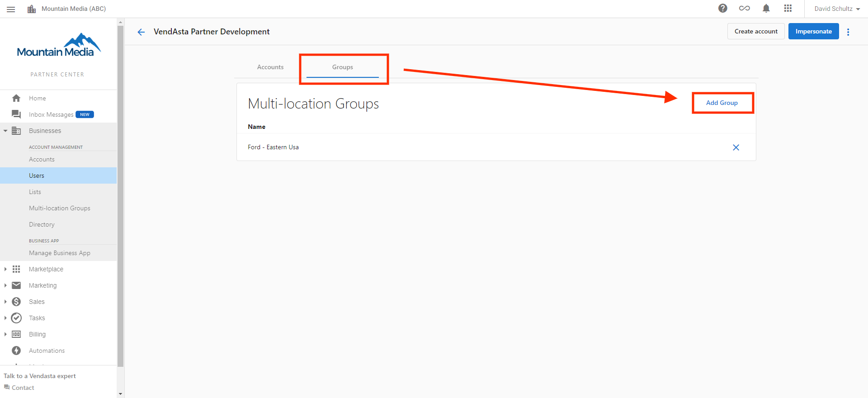The height and width of the screenshot is (398, 868).
Task: Click the Sales dollar icon
Action: coord(16,302)
